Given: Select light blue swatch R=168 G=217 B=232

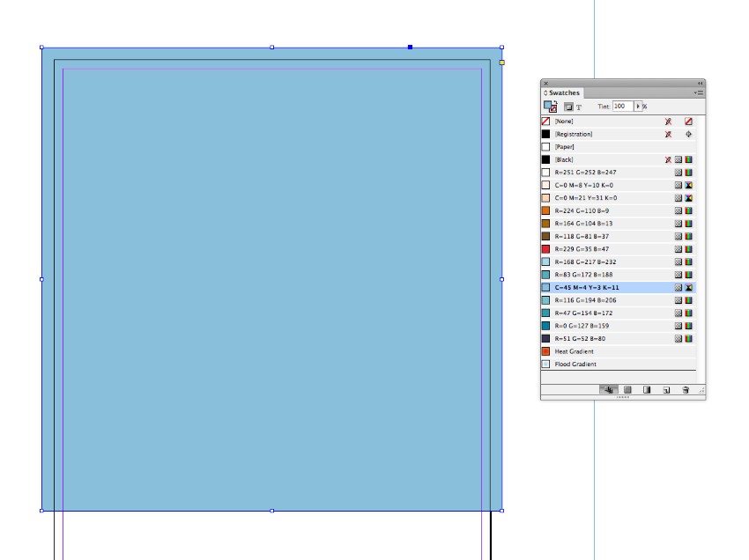Looking at the screenshot, I should (618, 262).
